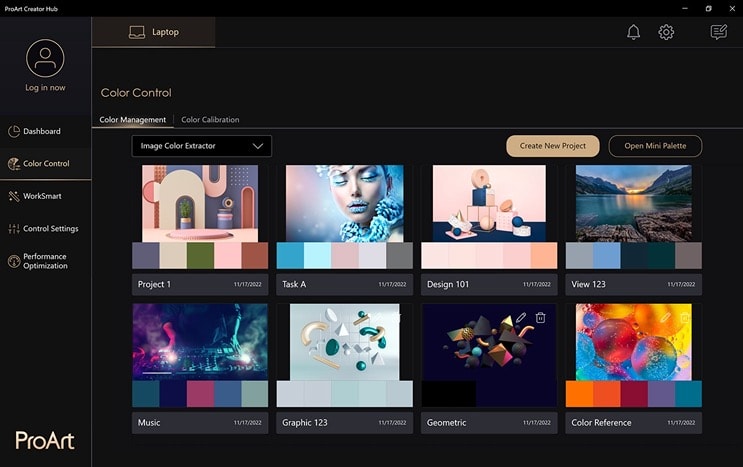Image resolution: width=743 pixels, height=467 pixels.
Task: Click the Control Settings sliders icon
Action: point(14,229)
